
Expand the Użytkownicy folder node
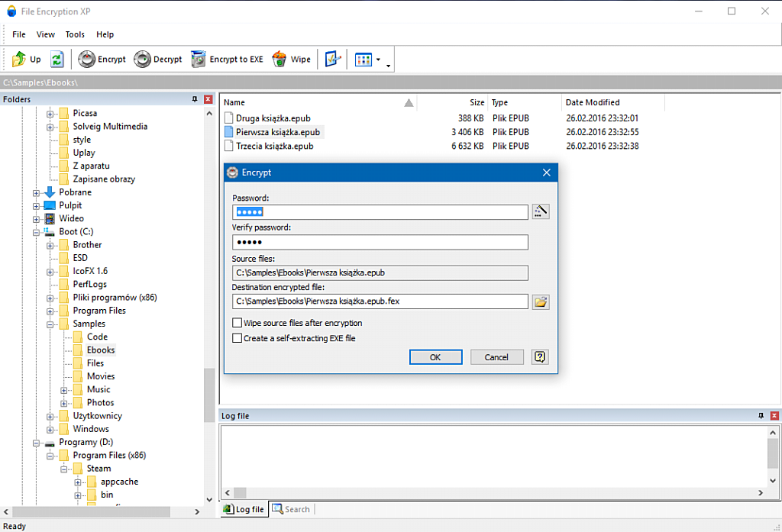50,417
